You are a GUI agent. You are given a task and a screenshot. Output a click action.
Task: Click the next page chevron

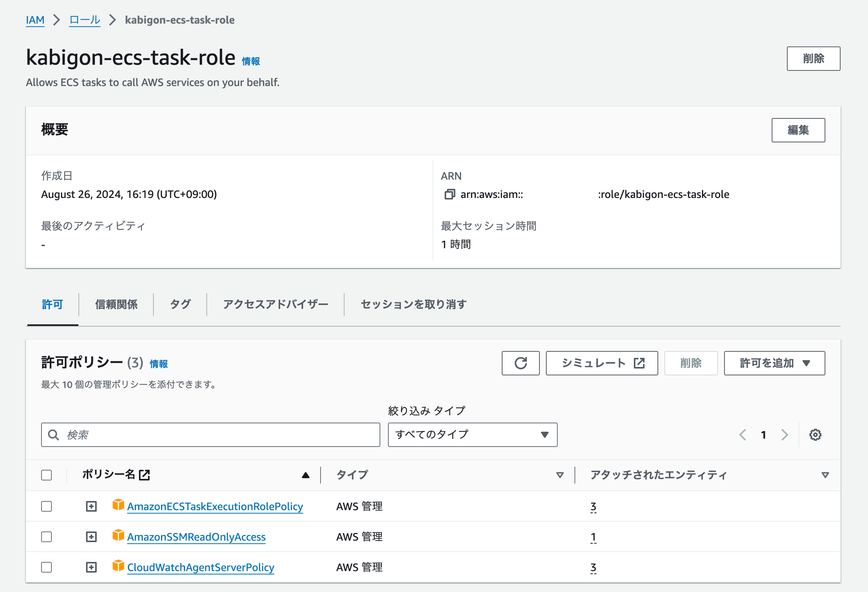tap(785, 434)
